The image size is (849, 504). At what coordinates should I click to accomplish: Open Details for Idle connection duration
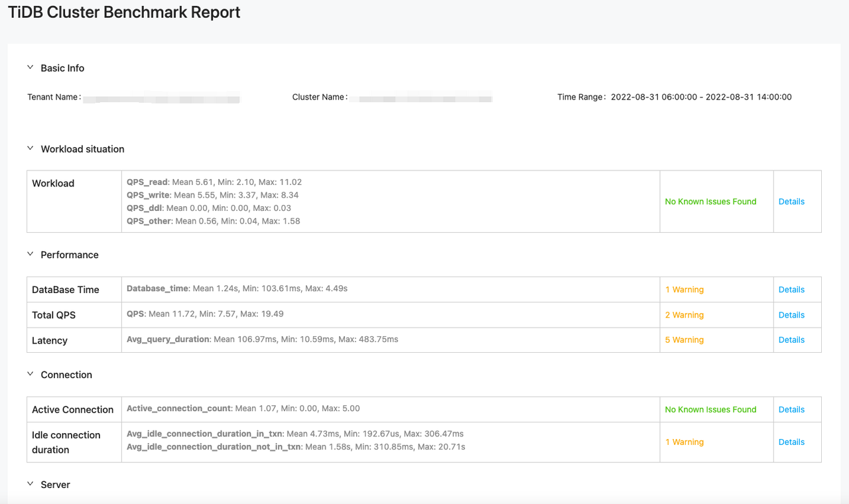(x=791, y=442)
